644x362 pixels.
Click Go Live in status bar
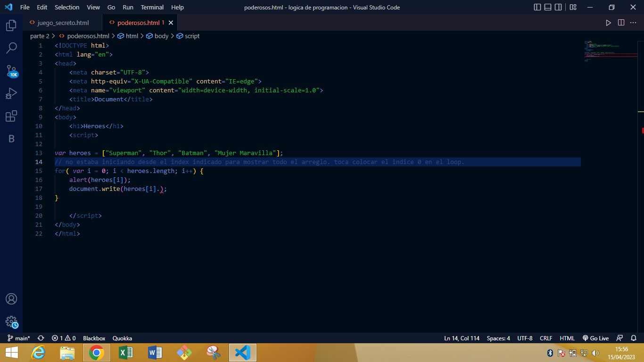tap(595, 338)
